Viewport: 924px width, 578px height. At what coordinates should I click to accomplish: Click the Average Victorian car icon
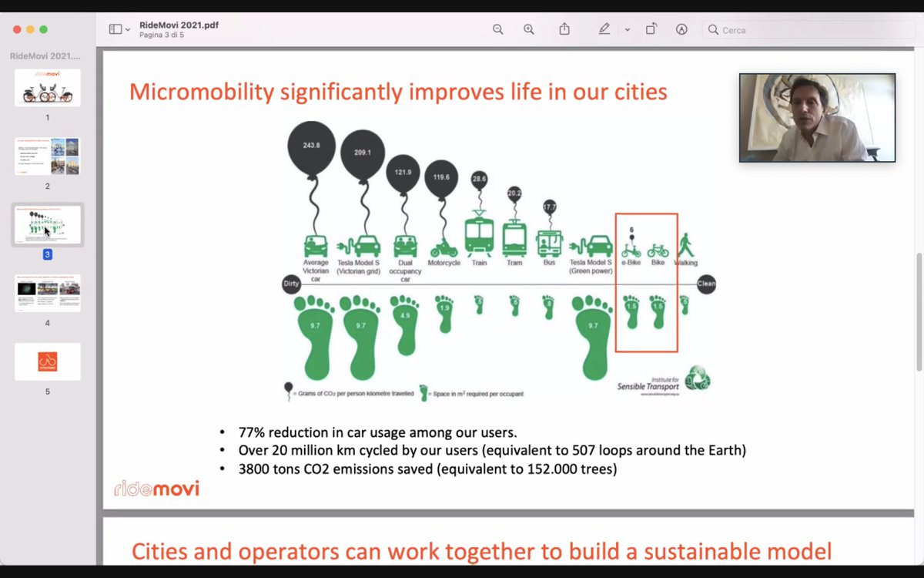[316, 245]
